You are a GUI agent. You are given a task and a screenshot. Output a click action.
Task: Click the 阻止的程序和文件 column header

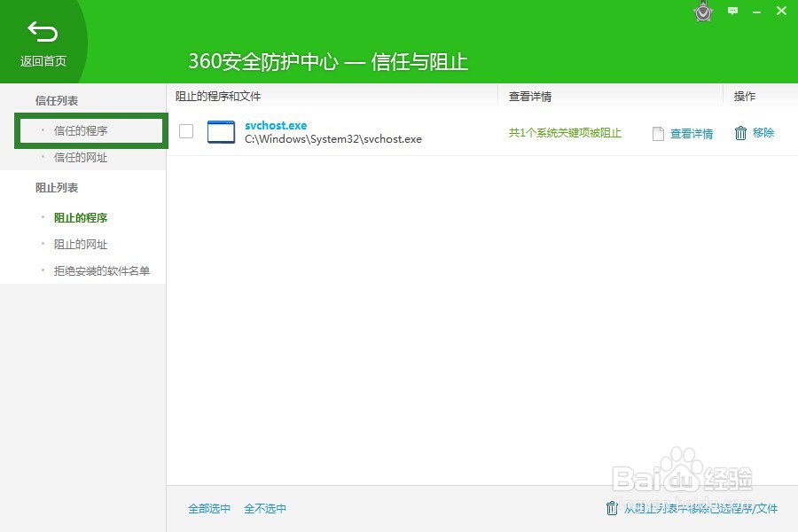click(x=218, y=97)
